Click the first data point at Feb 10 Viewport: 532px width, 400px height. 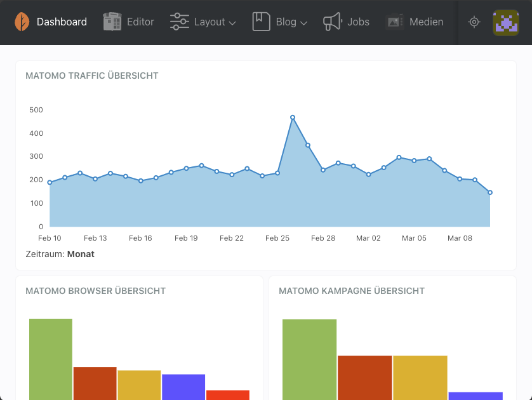click(50, 182)
